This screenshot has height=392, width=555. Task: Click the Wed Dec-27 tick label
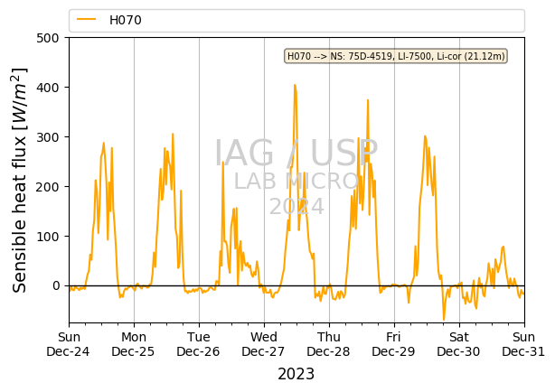click(264, 344)
